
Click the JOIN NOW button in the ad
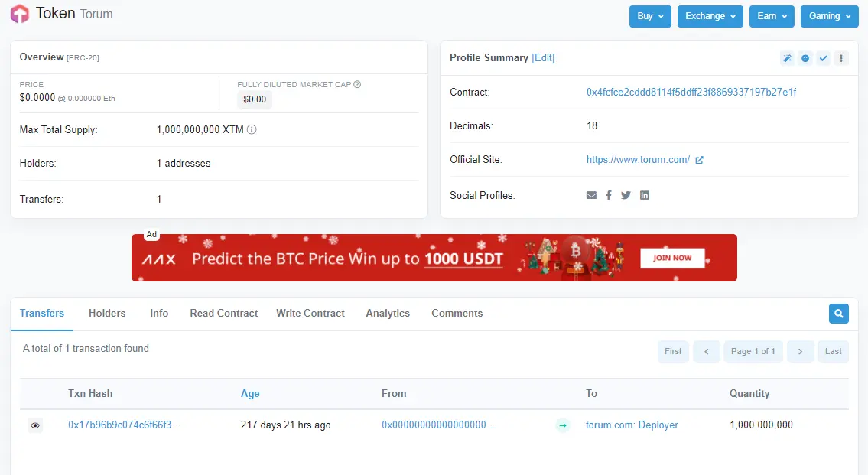(672, 258)
